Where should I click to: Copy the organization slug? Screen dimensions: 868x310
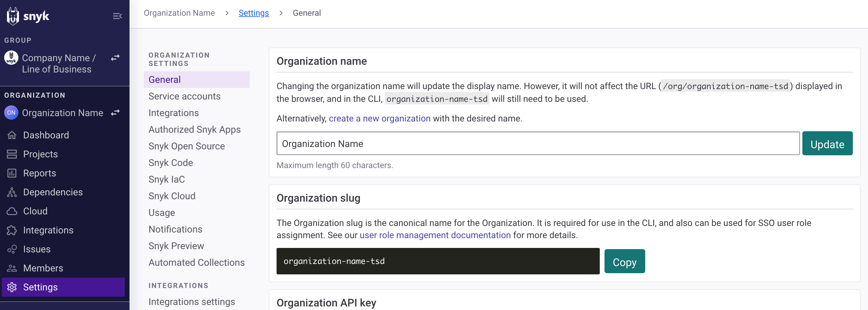click(624, 262)
